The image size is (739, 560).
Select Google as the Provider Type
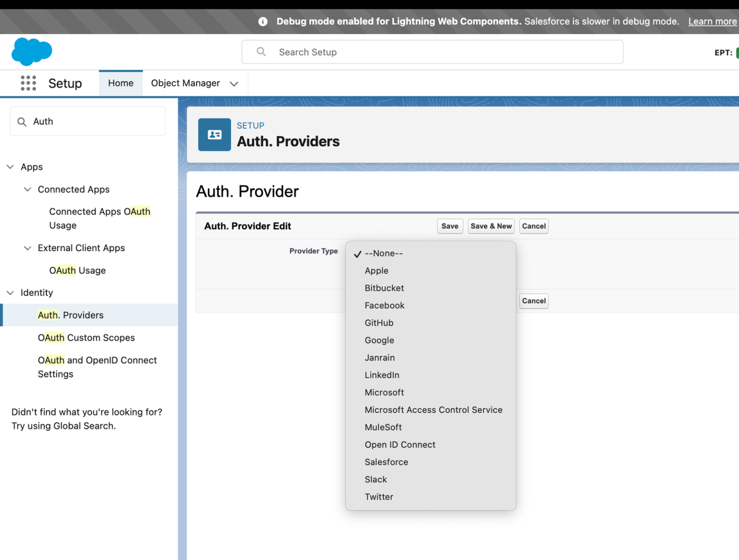pyautogui.click(x=379, y=340)
